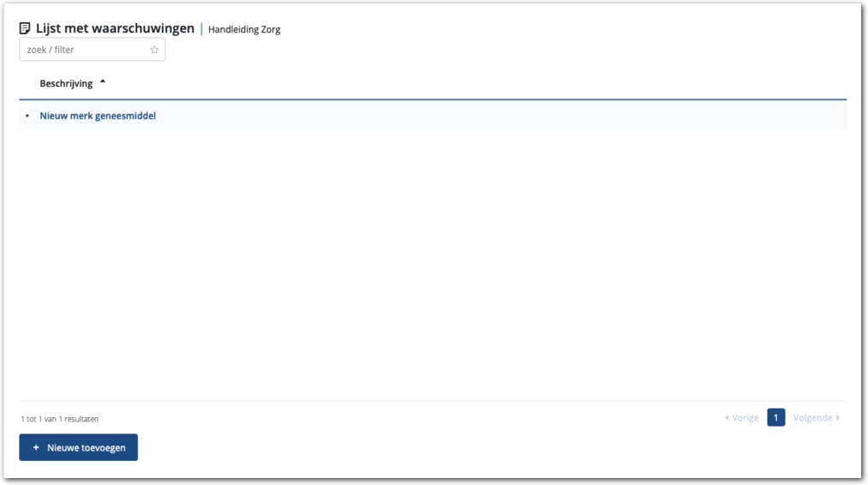Click the star icon in the filter field

pos(154,50)
